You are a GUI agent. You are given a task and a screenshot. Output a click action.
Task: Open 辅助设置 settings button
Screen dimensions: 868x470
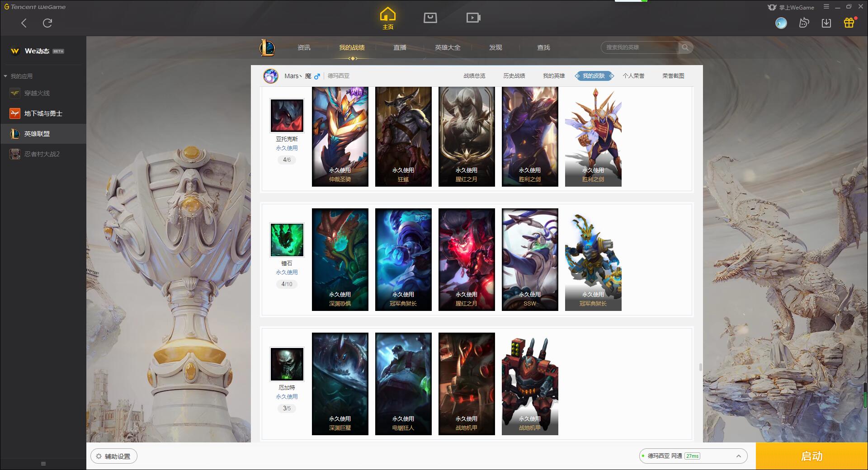click(x=114, y=456)
